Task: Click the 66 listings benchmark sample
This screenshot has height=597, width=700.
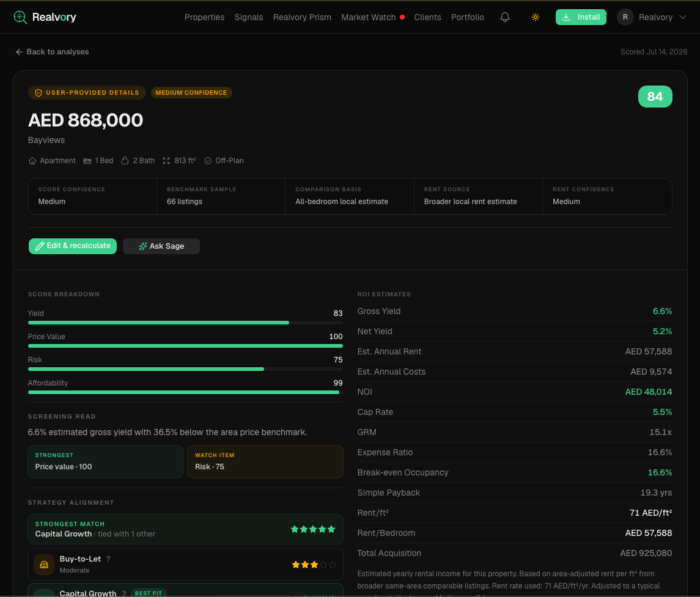Action: point(185,201)
